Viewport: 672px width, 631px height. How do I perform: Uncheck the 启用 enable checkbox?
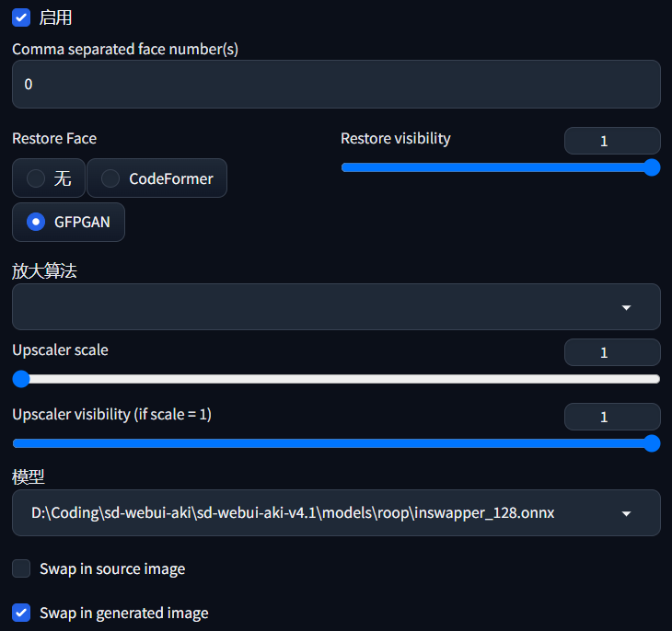coord(21,17)
